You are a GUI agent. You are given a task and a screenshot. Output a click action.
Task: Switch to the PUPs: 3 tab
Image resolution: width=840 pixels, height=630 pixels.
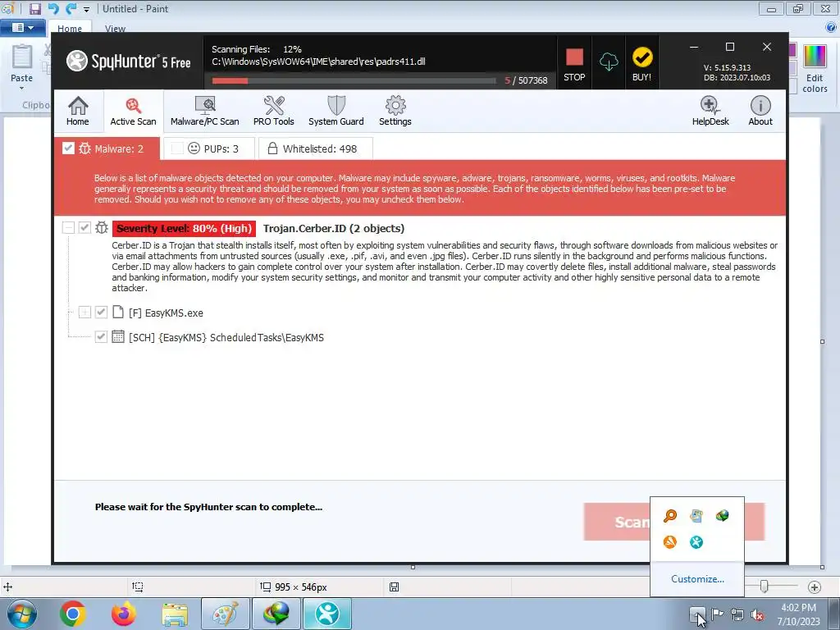(x=209, y=148)
